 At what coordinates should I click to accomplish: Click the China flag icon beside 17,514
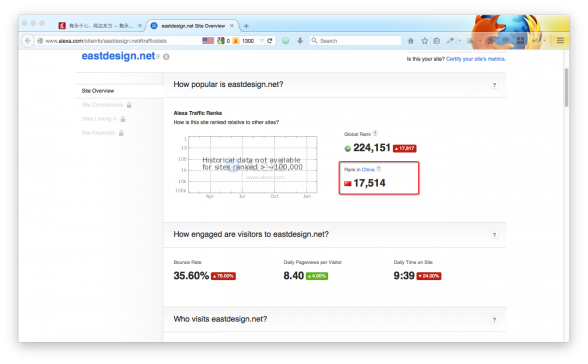(x=348, y=183)
